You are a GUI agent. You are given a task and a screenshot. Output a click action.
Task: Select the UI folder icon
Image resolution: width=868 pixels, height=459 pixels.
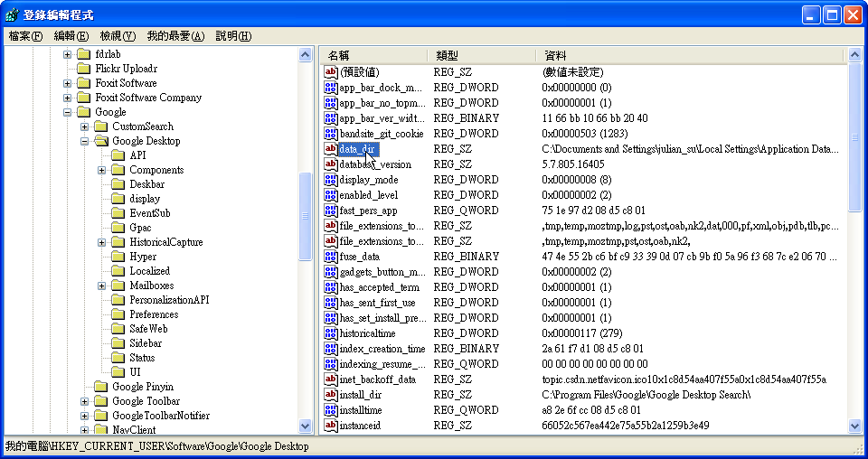[118, 371]
